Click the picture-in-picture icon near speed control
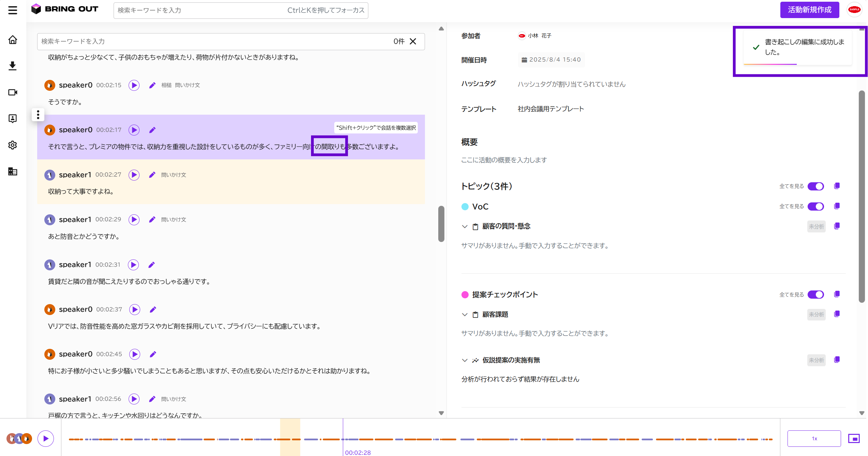 coord(854,439)
